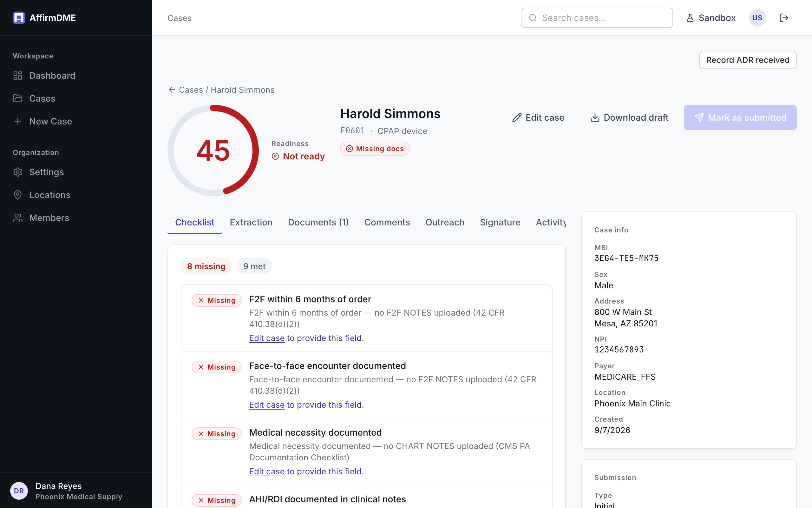Open the Documents (1) tab
Viewport: 812px width, 508px height.
click(x=318, y=223)
